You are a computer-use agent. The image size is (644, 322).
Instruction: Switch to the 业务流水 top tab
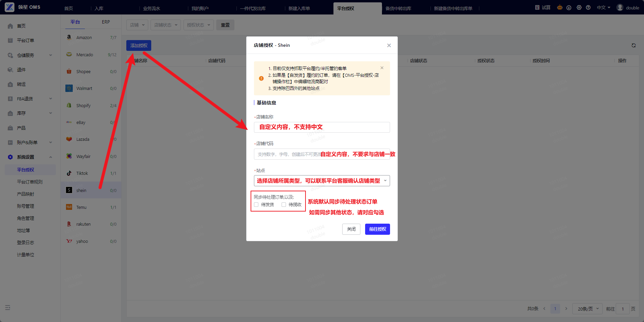pyautogui.click(x=152, y=8)
